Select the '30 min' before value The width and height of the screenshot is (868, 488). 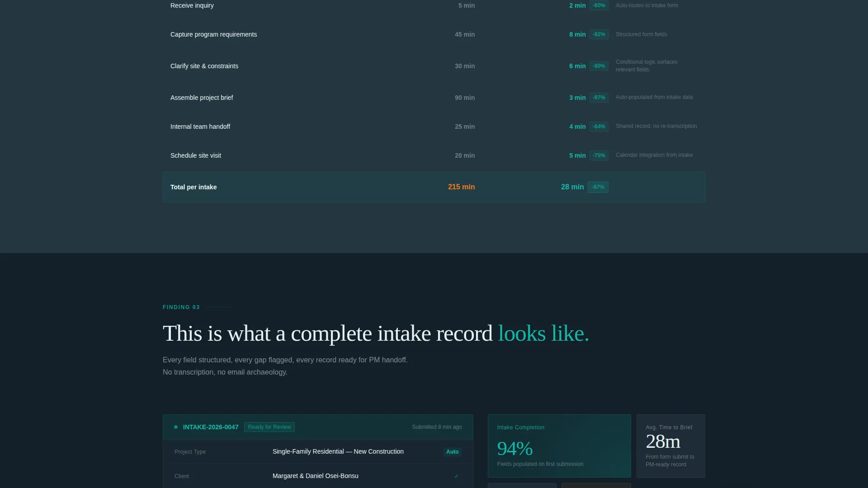465,66
